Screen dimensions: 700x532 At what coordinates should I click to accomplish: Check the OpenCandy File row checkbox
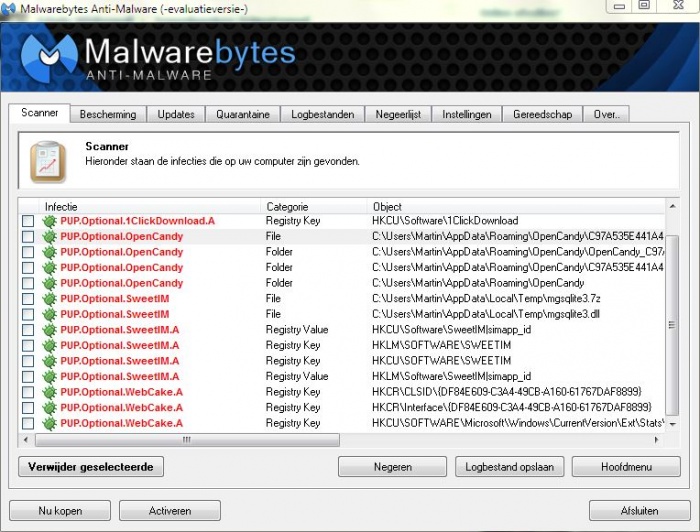pos(28,237)
